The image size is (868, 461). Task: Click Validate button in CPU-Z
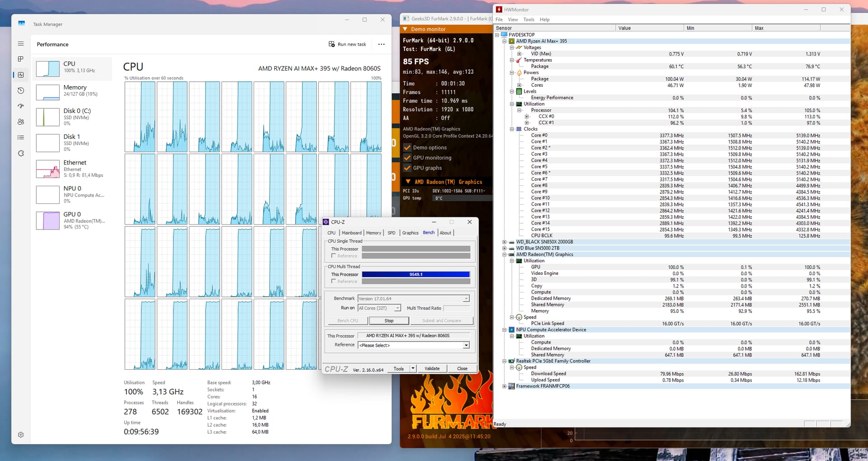432,369
